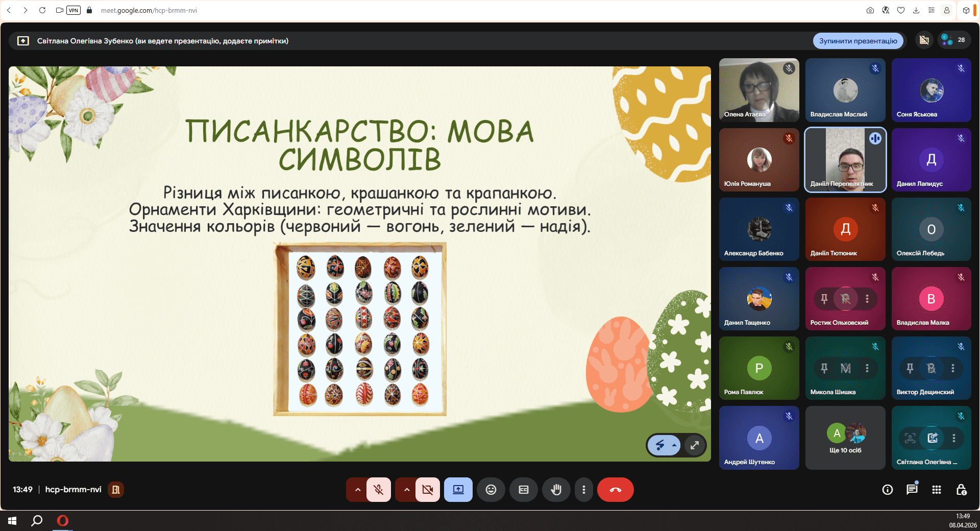980x531 pixels.
Task: Expand the presentation to full screen
Action: (694, 445)
